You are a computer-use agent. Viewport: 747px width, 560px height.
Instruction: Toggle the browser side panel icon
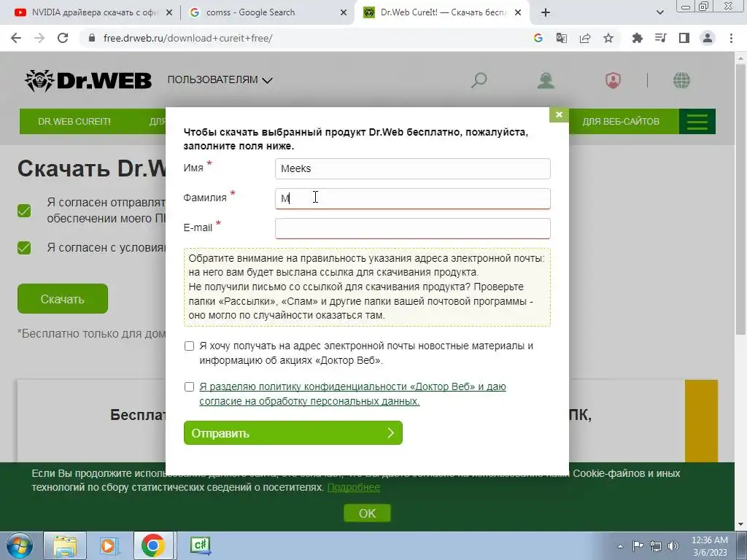tap(684, 38)
